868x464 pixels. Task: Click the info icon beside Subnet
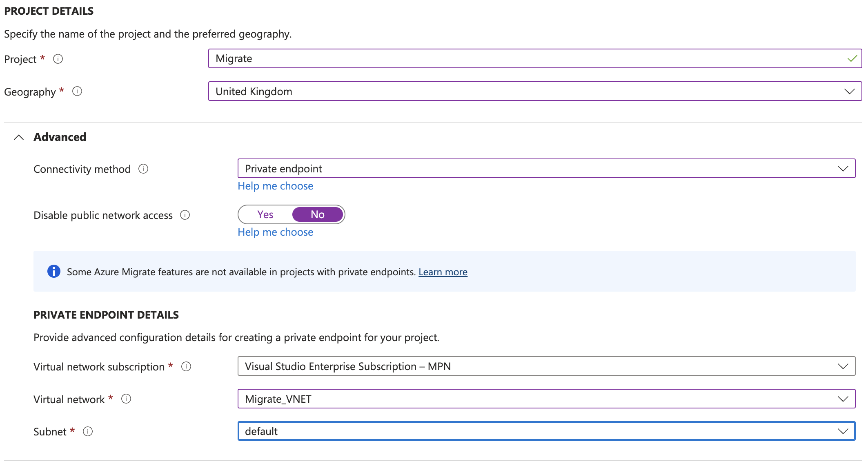point(88,431)
